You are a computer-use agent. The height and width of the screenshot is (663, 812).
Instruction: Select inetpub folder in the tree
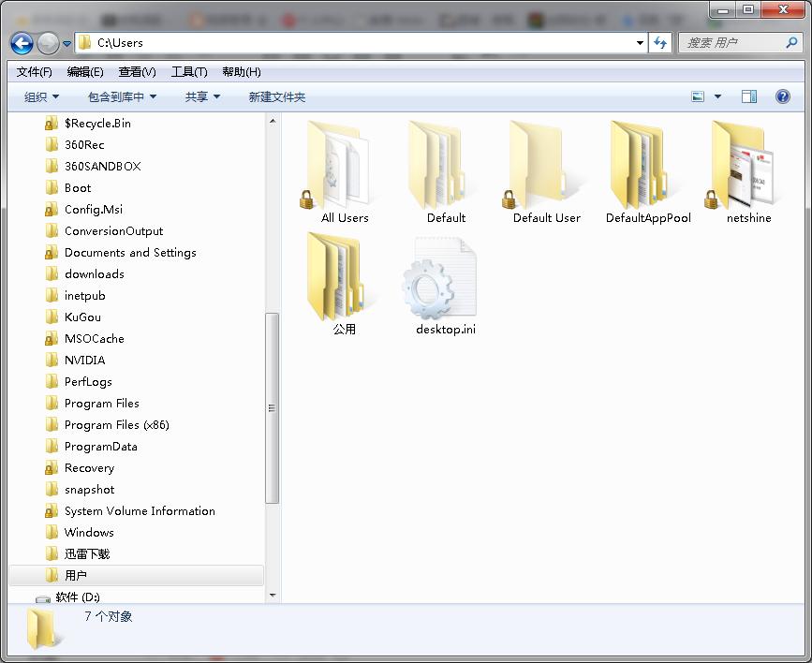85,296
